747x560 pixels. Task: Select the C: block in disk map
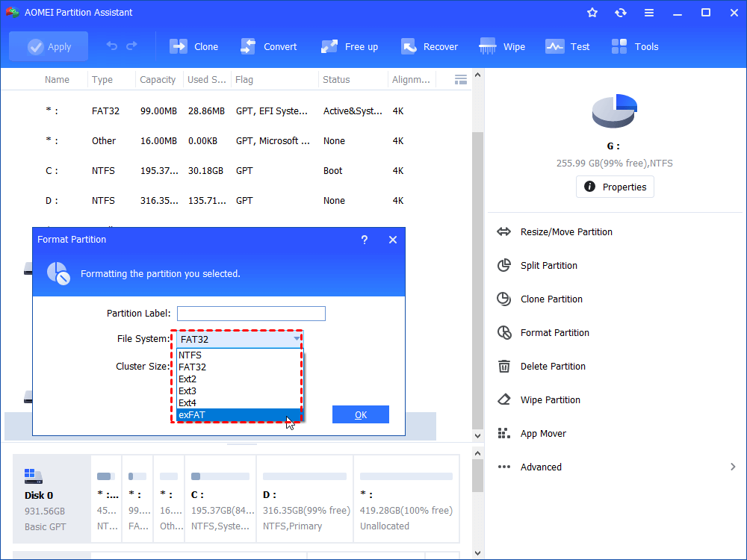click(220, 499)
